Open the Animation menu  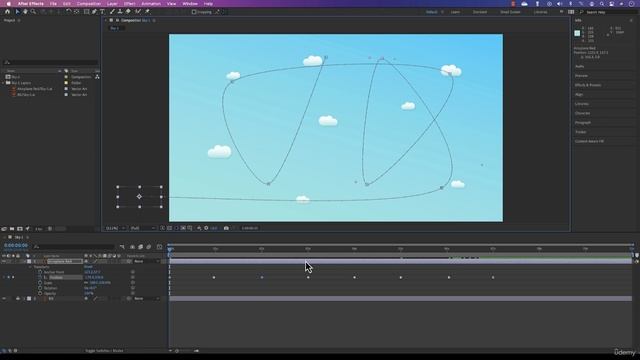click(151, 4)
